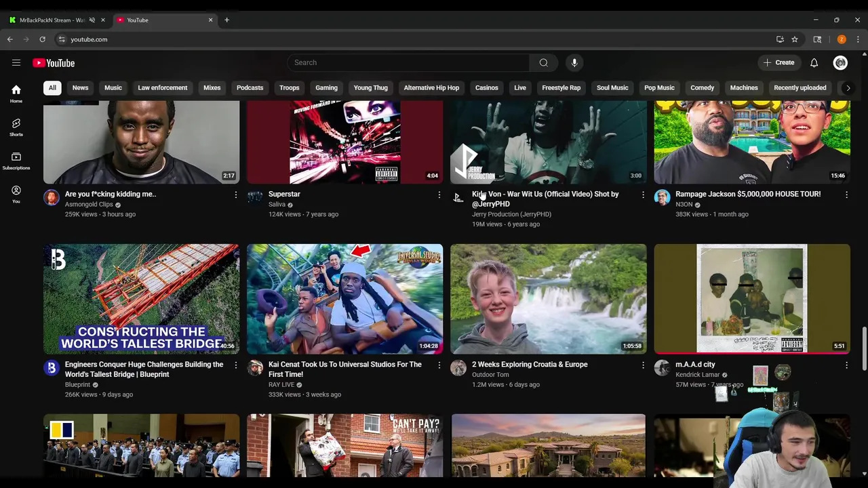This screenshot has width=868, height=488.
Task: Click the YouTube search input field
Action: click(408, 62)
